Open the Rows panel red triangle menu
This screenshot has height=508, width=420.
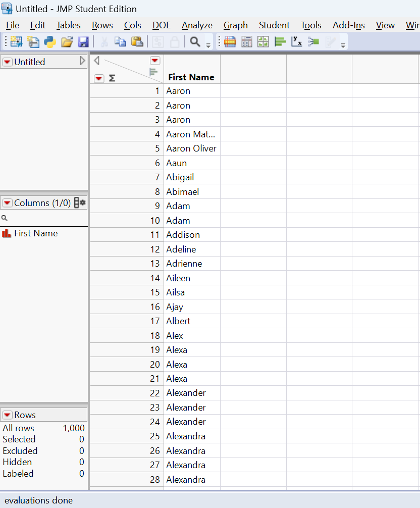(8, 415)
